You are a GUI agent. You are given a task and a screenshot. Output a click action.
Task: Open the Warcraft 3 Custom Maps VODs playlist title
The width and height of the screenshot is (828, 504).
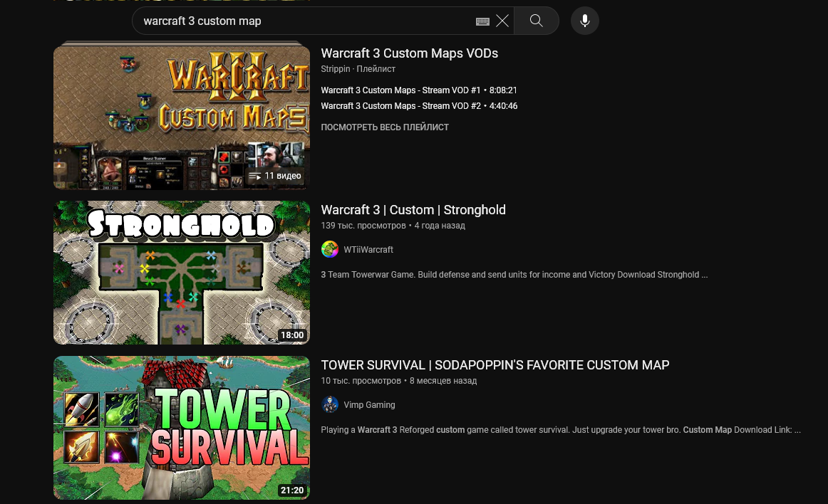(409, 53)
